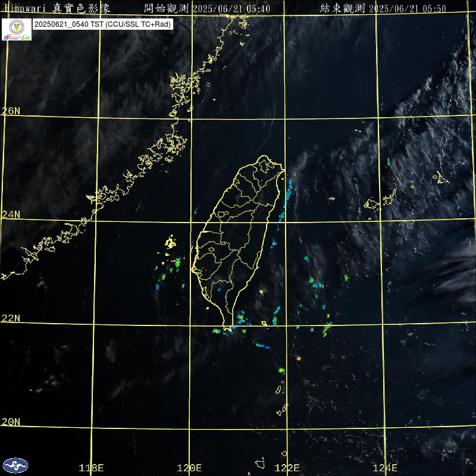Click the red radar echo in southwestern Taiwan
Image resolution: width=476 pixels, height=476 pixels.
206,270
